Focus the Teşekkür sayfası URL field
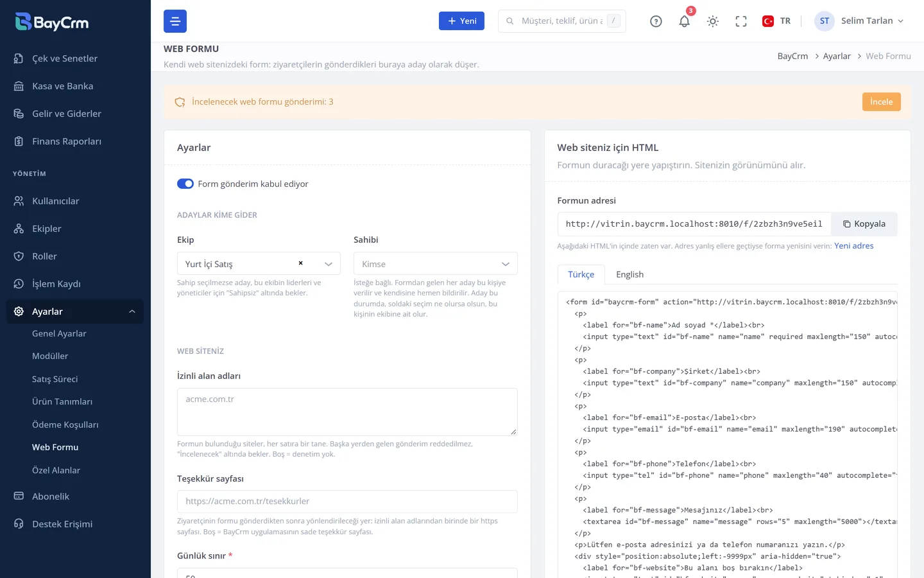Screen dimensions: 924x578 click(x=347, y=502)
